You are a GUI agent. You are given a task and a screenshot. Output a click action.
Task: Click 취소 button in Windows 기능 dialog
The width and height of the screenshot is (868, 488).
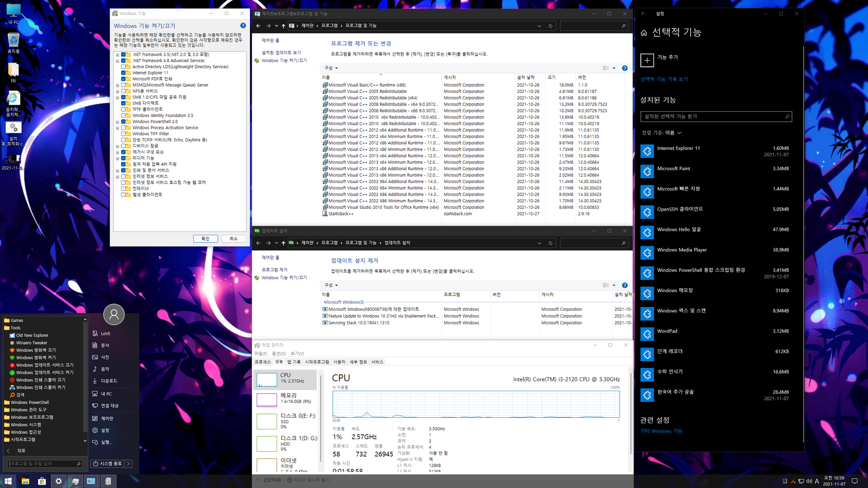pyautogui.click(x=233, y=239)
